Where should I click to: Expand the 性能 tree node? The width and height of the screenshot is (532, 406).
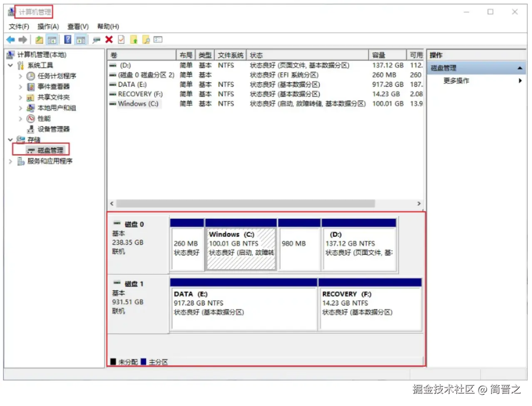(20, 119)
